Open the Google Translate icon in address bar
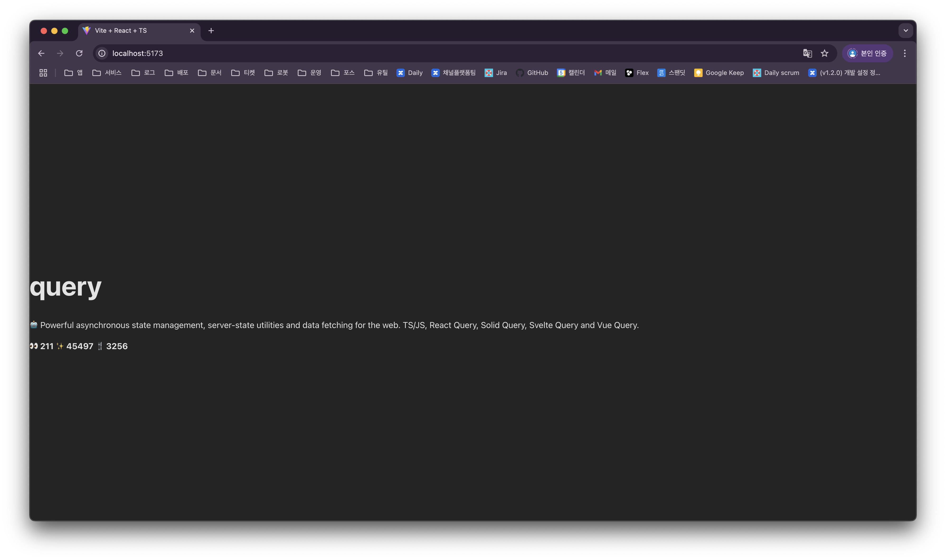 tap(807, 53)
